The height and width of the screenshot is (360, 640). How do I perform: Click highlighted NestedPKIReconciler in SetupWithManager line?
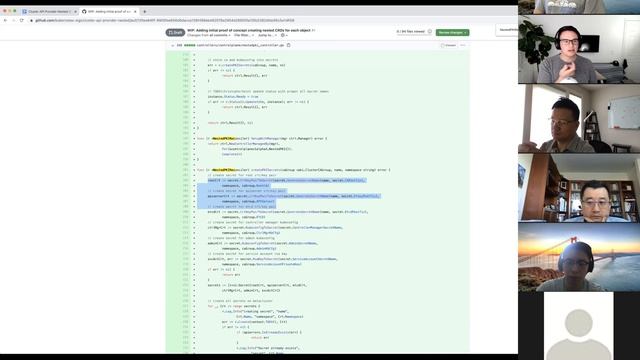coord(224,139)
